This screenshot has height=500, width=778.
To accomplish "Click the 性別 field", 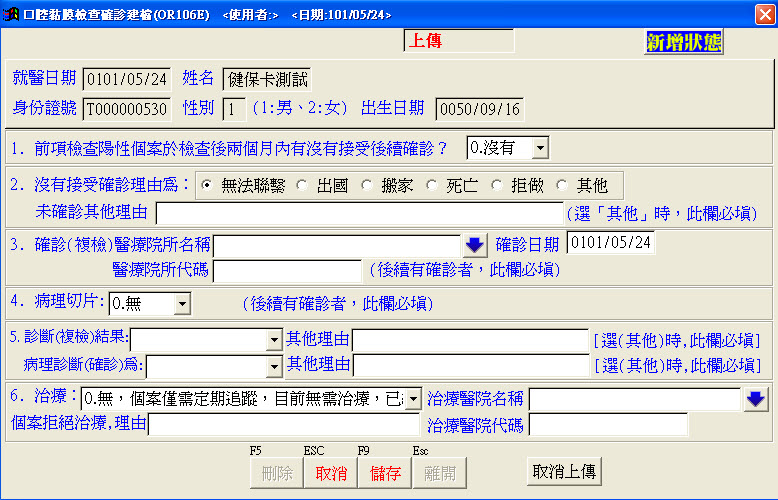I will (234, 109).
